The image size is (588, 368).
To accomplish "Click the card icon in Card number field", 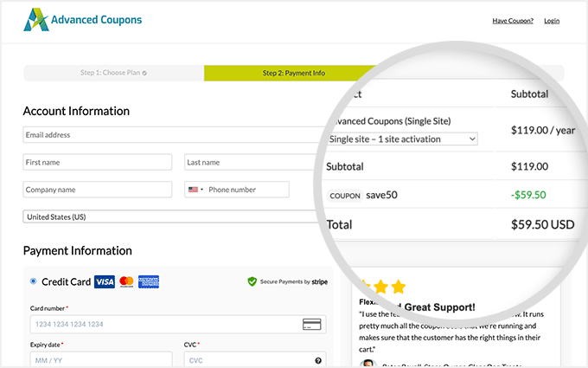I will [312, 325].
